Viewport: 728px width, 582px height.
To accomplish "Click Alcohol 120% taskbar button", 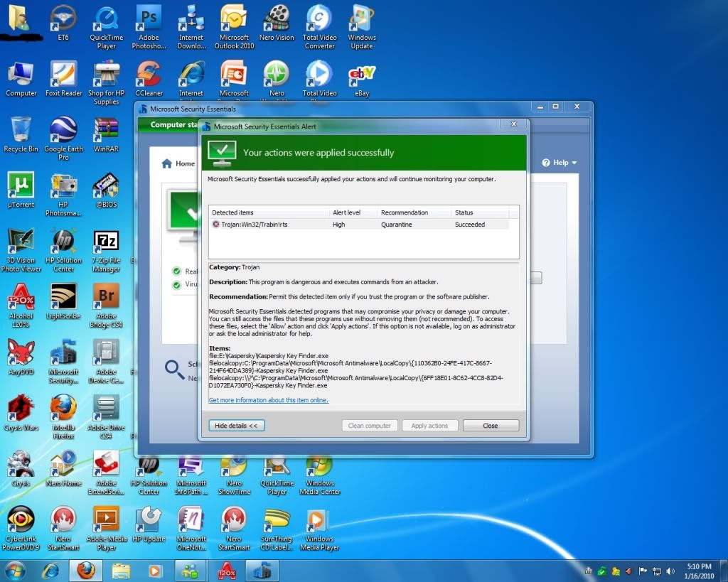I will 227,571.
